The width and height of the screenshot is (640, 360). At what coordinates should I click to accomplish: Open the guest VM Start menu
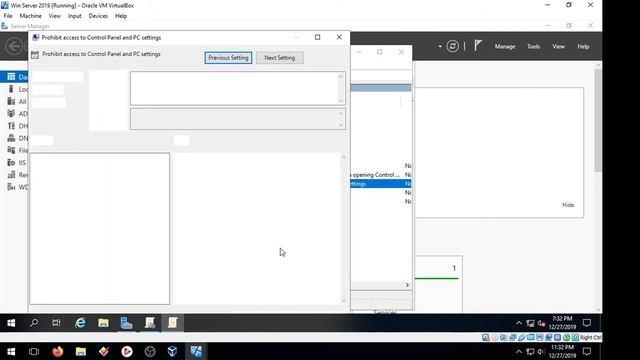tap(11, 323)
